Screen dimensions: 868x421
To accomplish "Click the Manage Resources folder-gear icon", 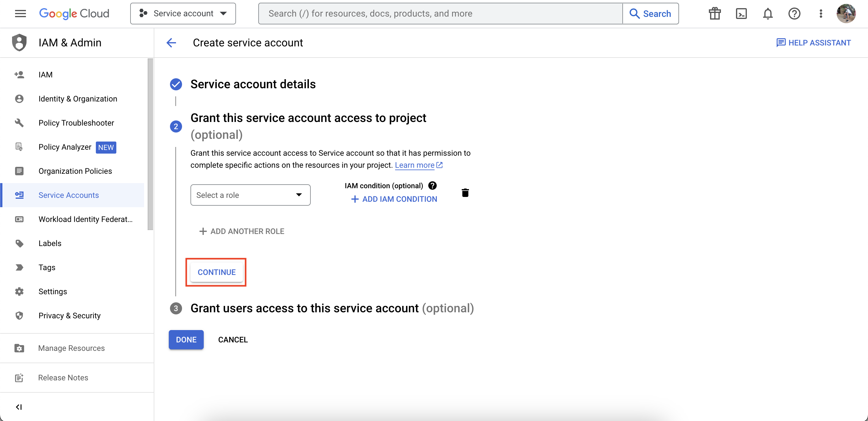I will coord(19,348).
